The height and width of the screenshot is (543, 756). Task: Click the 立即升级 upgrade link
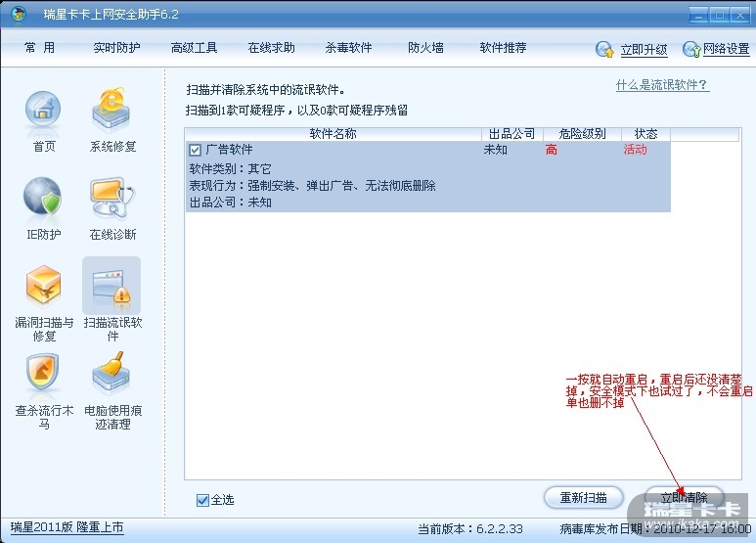[x=644, y=49]
